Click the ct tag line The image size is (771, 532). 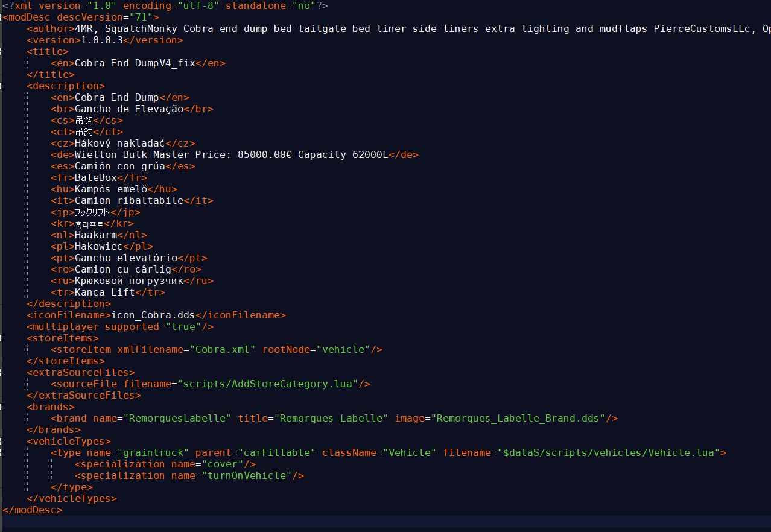tap(87, 131)
